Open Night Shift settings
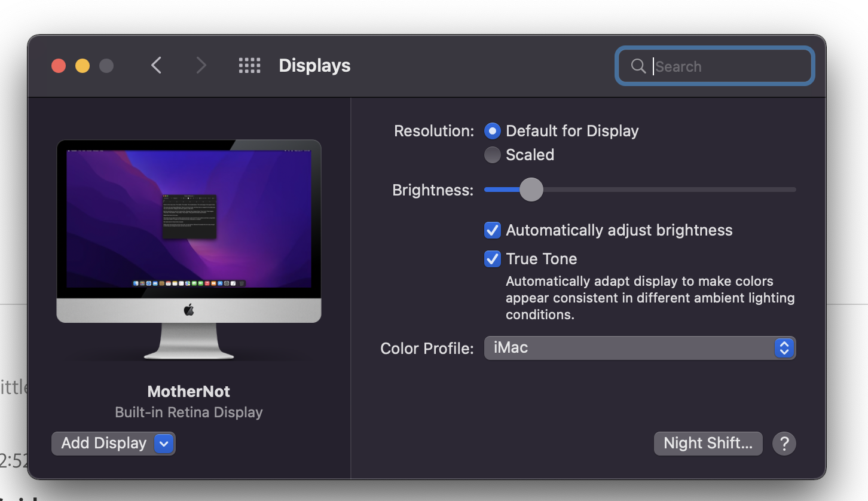868x501 pixels. tap(708, 444)
